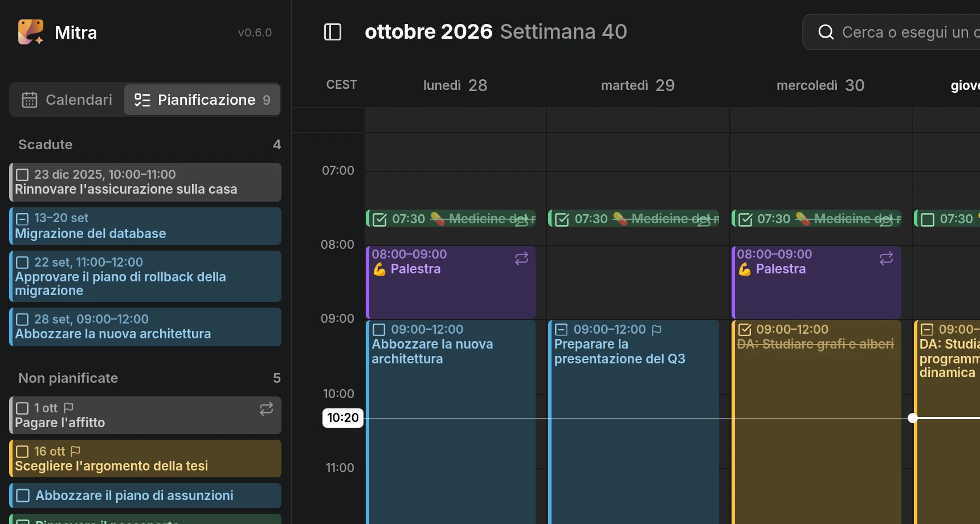Screen dimensions: 980x524
Task: Check off Approvare il piano di rollback task
Action: click(22, 263)
